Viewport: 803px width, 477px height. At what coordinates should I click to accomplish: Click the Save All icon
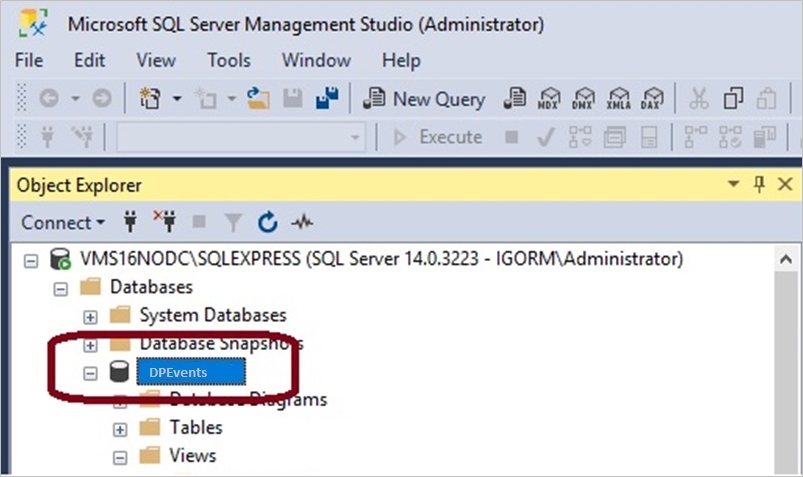326,99
